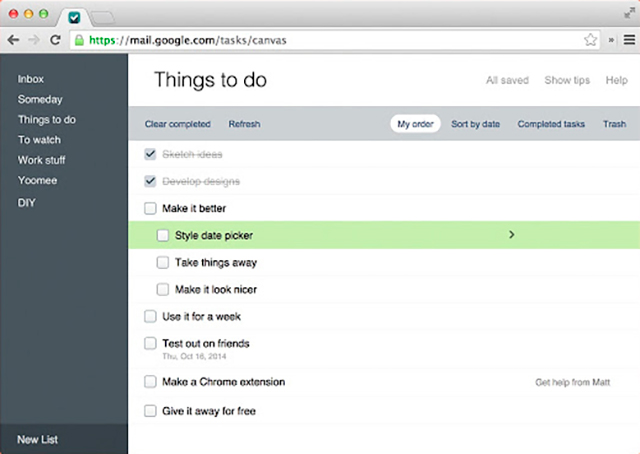Click the Make it look nicer task

[216, 289]
